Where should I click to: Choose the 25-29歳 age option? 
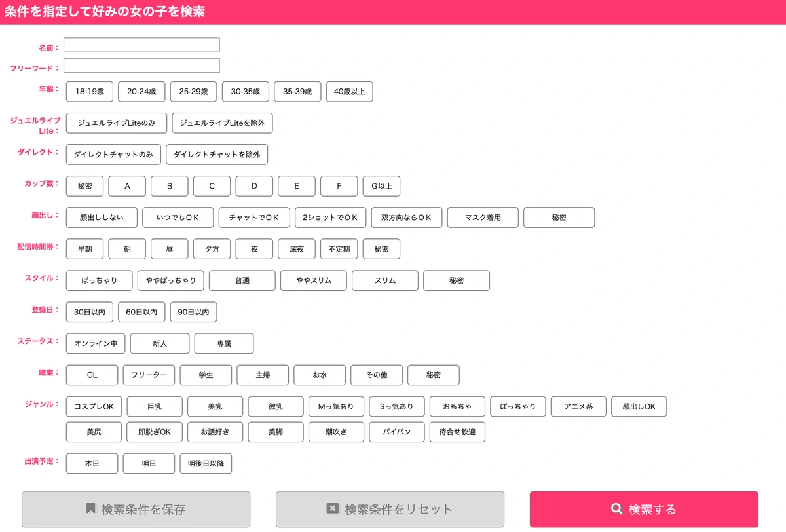193,92
